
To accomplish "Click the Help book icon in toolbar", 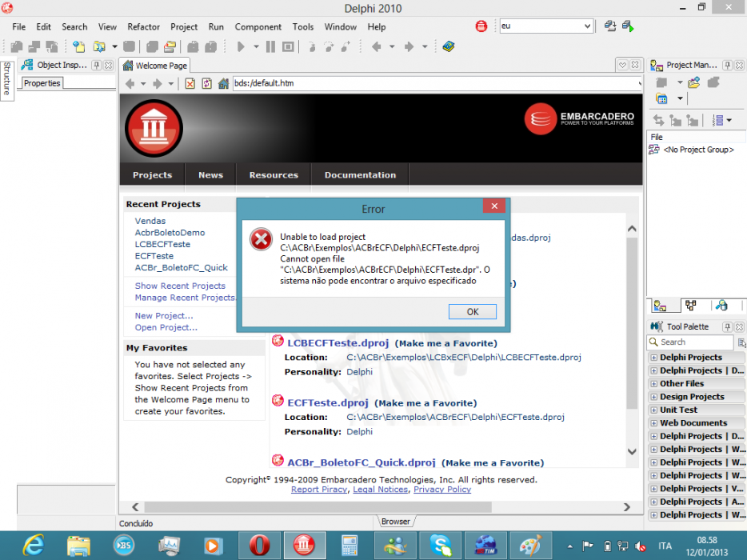I will coord(449,46).
